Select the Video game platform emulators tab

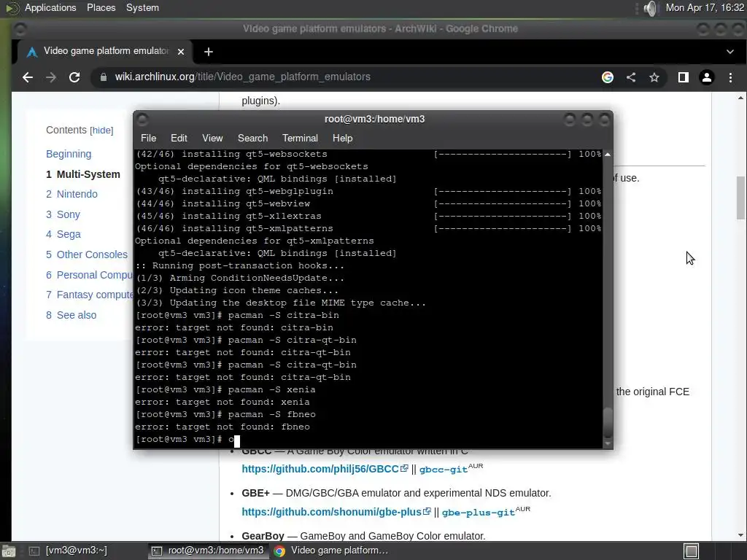(106, 52)
